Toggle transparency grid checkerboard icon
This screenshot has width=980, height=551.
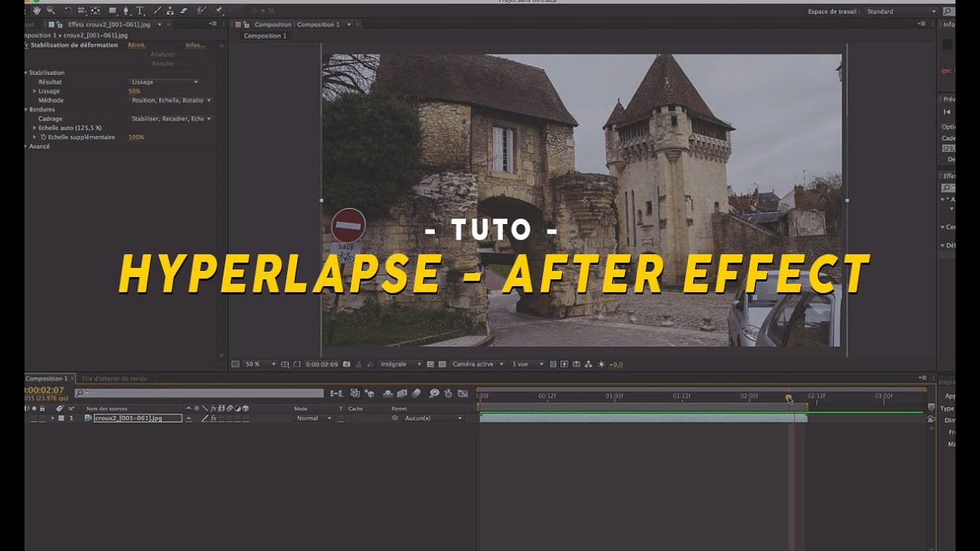tap(442, 364)
